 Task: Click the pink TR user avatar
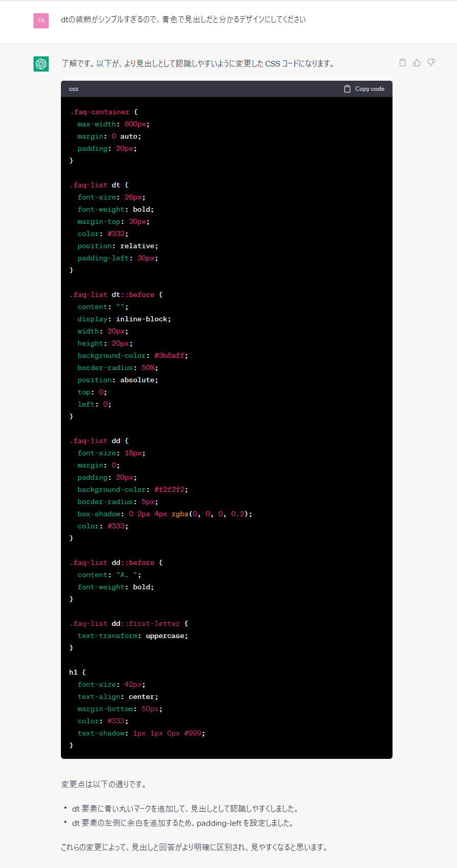click(x=41, y=21)
